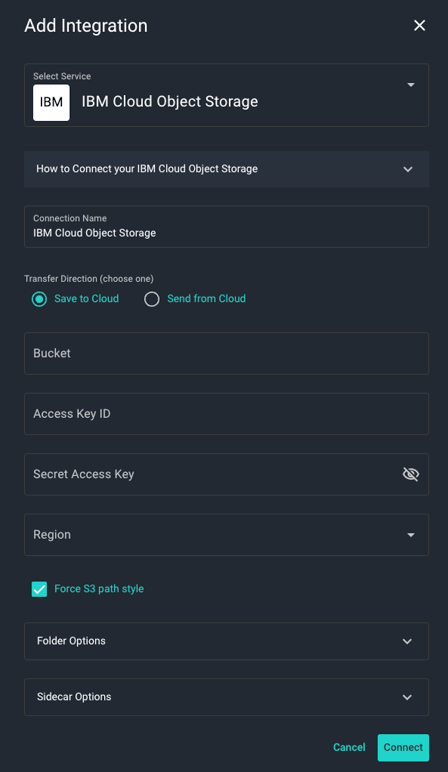Image resolution: width=448 pixels, height=772 pixels.
Task: Select the Save to Cloud radio button
Action: pos(39,299)
